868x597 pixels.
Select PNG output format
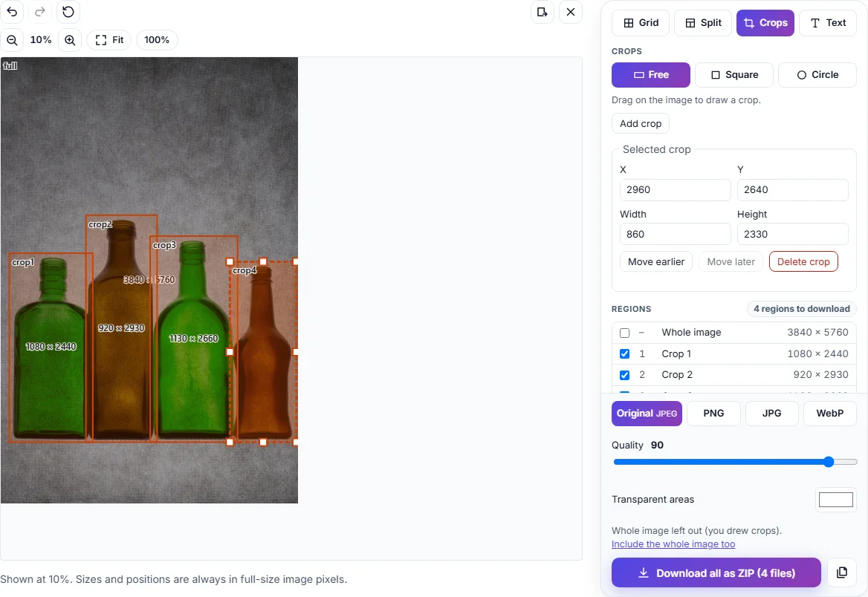(x=713, y=414)
